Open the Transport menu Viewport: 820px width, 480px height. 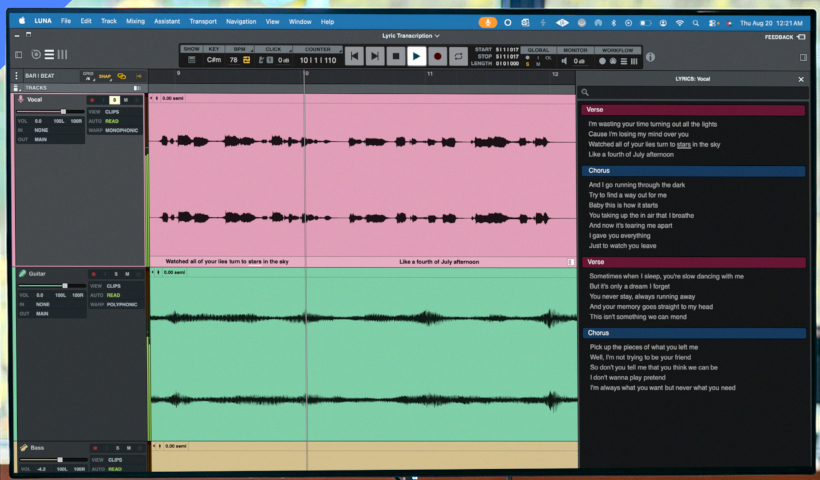pos(203,21)
